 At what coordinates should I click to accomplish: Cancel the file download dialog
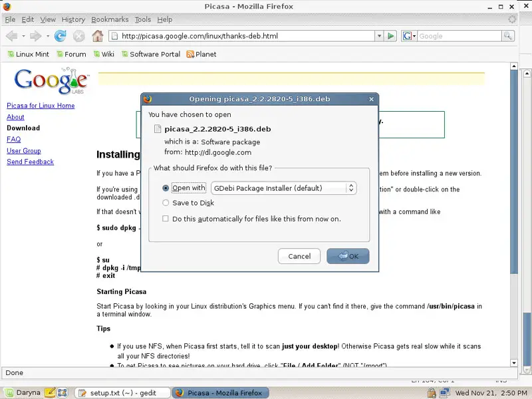point(299,256)
